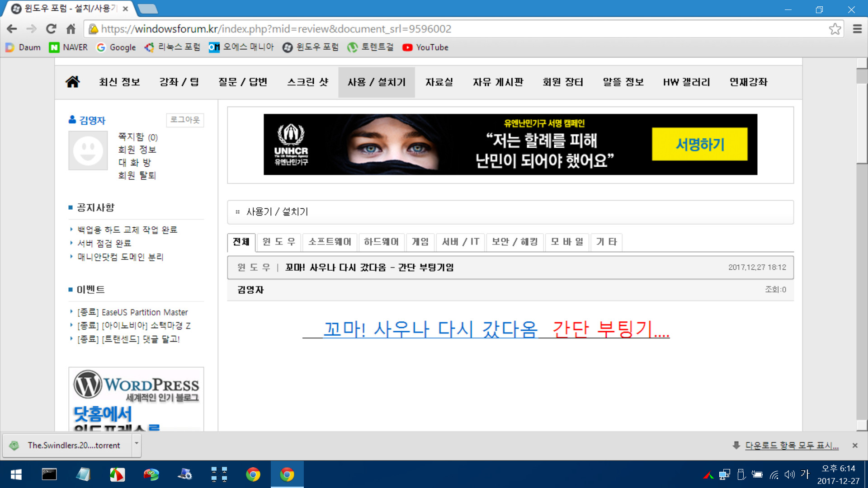Select the 전체 category tab
This screenshot has height=488, width=868.
(x=241, y=242)
